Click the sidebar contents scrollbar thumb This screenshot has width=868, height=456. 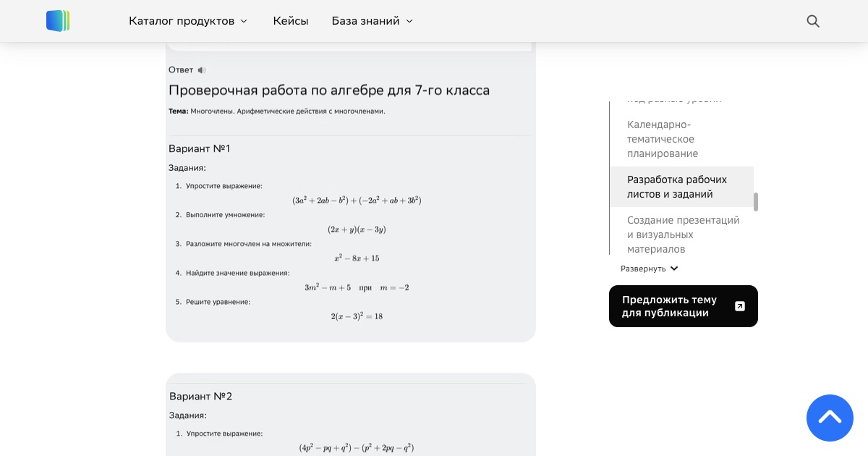point(756,202)
